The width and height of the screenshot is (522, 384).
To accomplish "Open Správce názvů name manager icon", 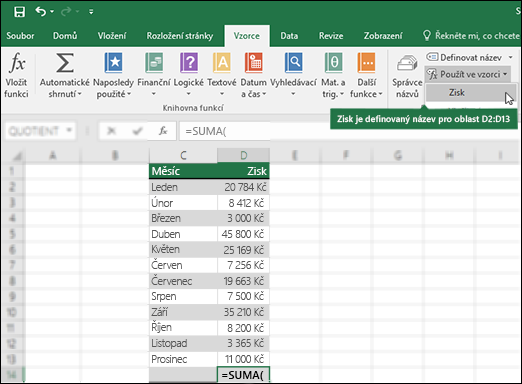I will tap(407, 64).
